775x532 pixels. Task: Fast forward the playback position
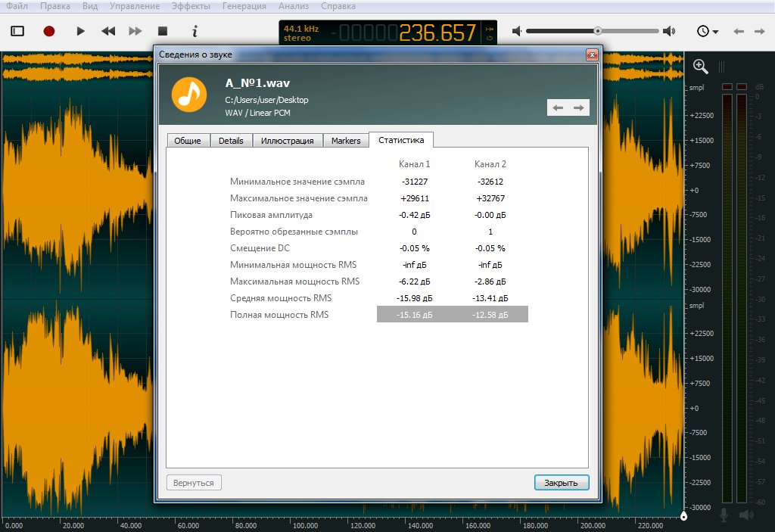[x=135, y=31]
